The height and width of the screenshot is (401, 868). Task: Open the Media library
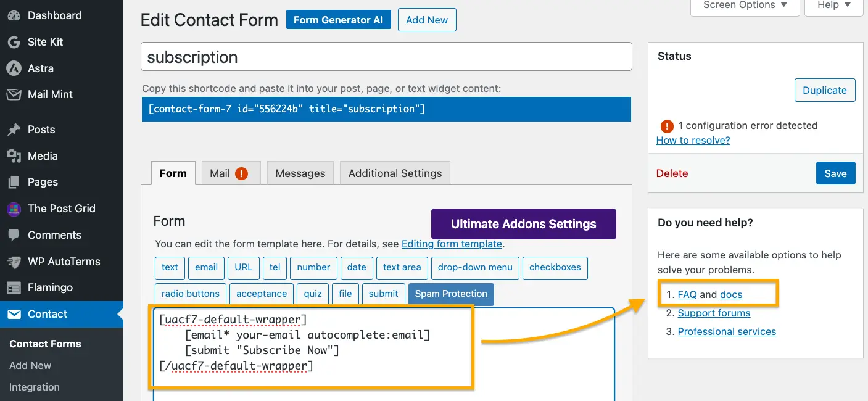pos(42,156)
